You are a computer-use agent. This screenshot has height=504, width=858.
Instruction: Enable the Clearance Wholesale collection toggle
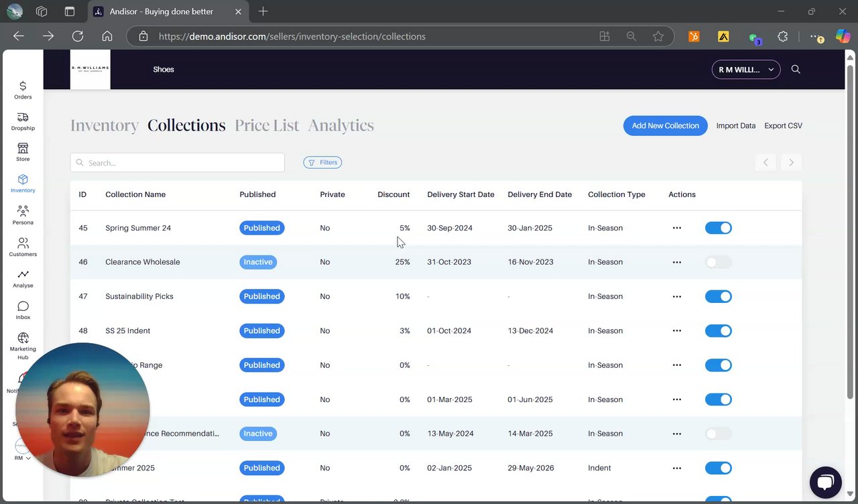[x=718, y=262]
